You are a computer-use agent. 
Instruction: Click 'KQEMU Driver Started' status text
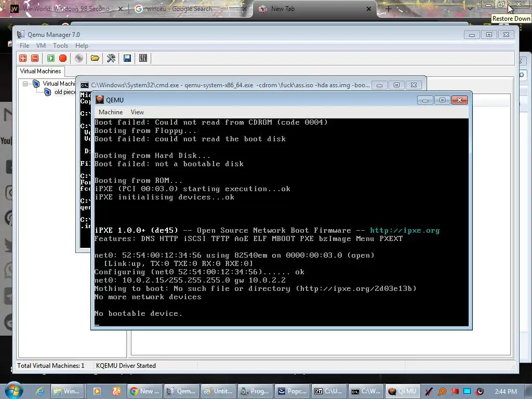(x=126, y=366)
